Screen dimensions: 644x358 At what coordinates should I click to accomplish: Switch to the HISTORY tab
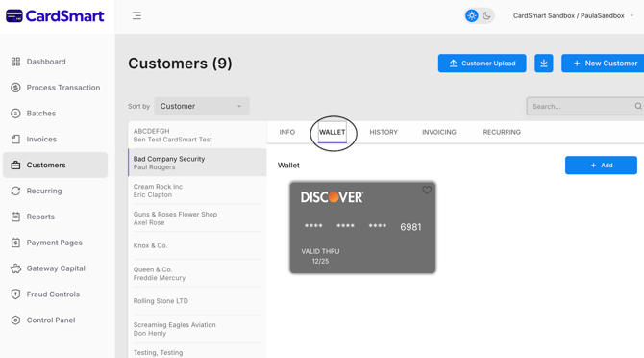(x=384, y=132)
